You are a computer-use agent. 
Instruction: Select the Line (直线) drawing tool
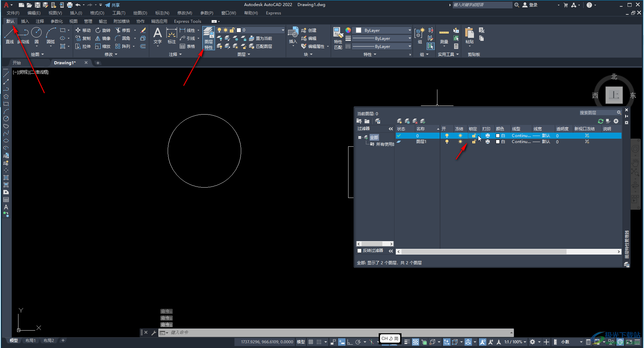(9, 36)
